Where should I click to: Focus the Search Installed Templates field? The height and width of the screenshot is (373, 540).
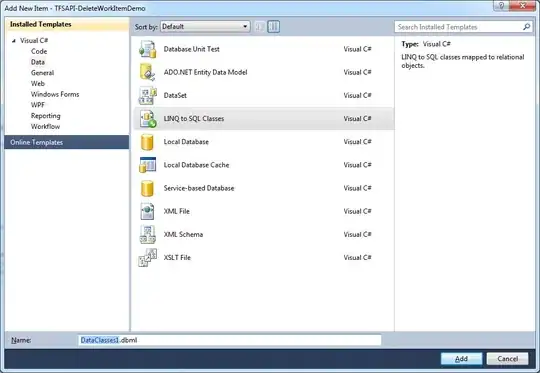click(458, 27)
